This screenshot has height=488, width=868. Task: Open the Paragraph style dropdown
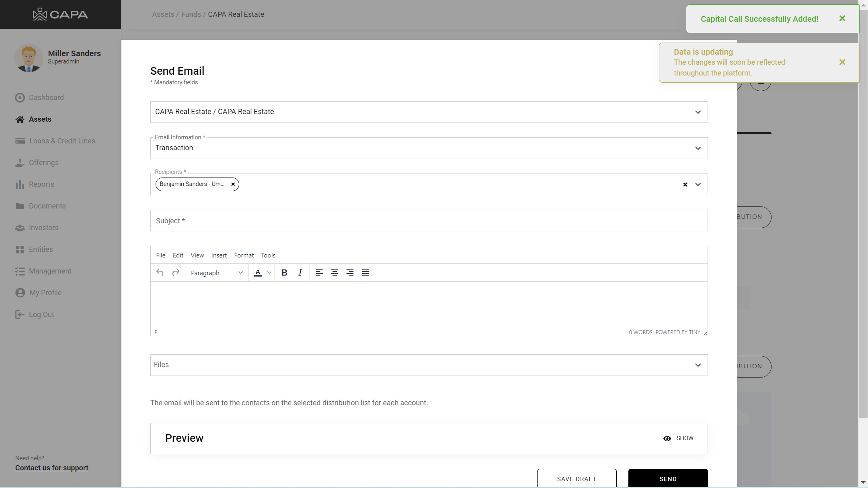tap(216, 273)
